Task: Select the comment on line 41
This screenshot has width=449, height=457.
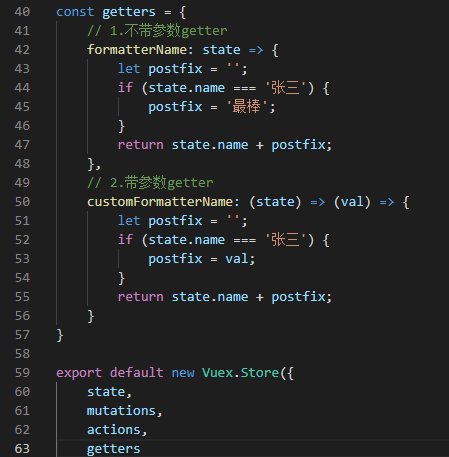Action: point(157,31)
